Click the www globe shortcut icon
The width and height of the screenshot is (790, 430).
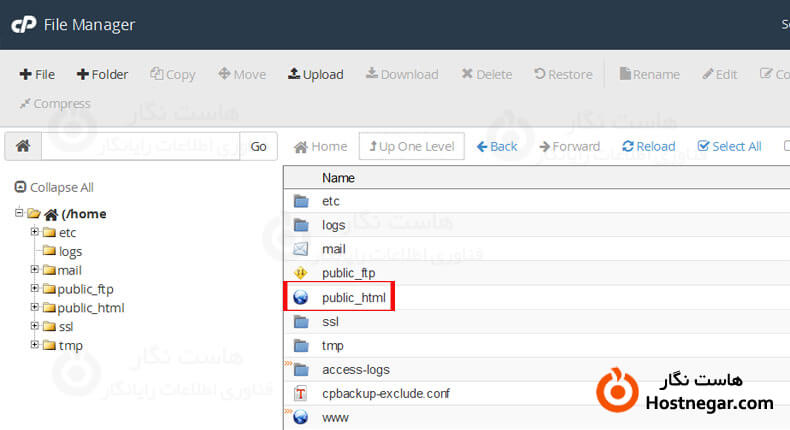coord(301,417)
